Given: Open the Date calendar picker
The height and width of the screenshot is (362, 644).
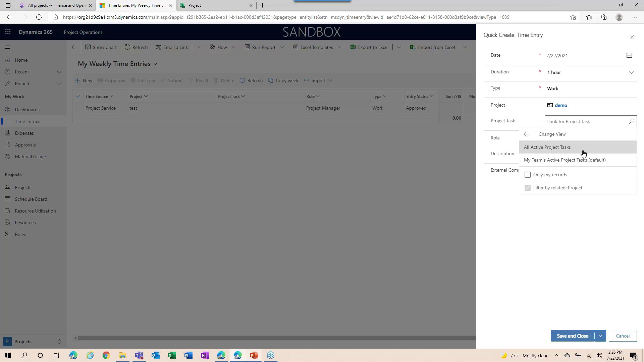Looking at the screenshot, I should 629,55.
